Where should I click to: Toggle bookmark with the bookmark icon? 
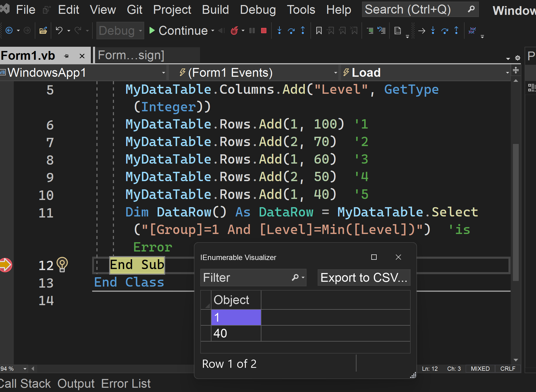point(319,31)
